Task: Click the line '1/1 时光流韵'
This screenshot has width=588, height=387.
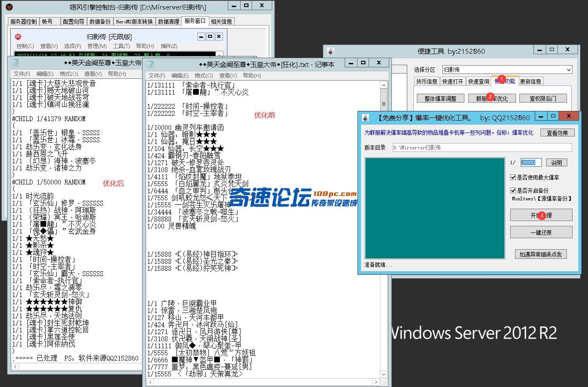Action: pos(33,196)
